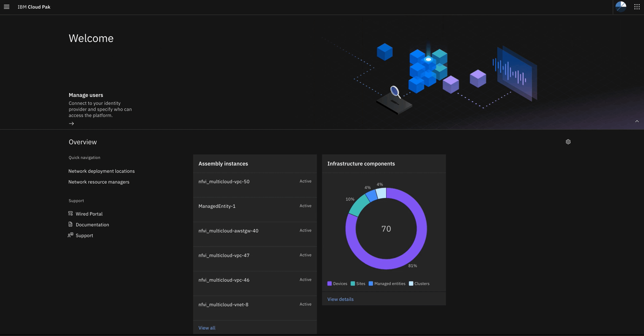Click the hamburger menu icon
The width and height of the screenshot is (644, 336).
point(7,7)
